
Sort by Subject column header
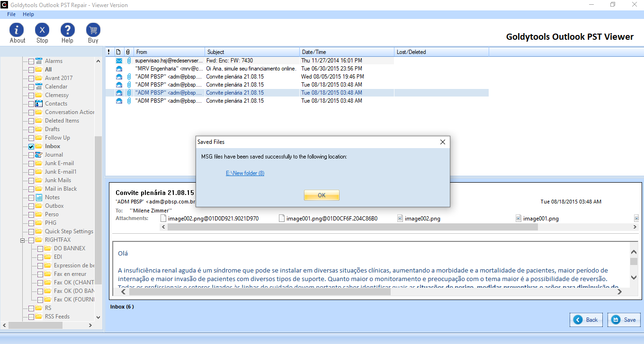252,52
